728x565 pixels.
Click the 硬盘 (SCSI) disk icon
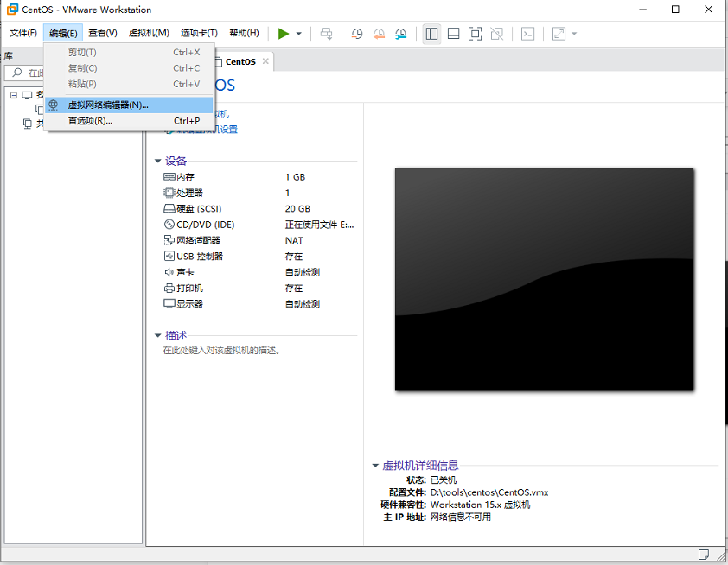(169, 209)
